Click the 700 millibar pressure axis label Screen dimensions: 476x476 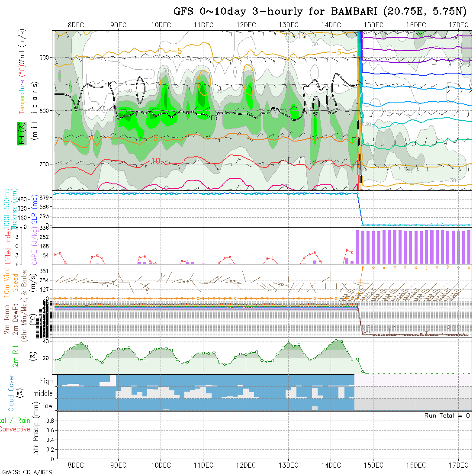click(45, 164)
